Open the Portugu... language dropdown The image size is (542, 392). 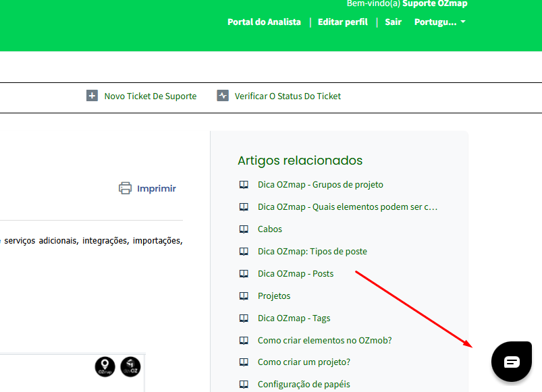pos(440,22)
